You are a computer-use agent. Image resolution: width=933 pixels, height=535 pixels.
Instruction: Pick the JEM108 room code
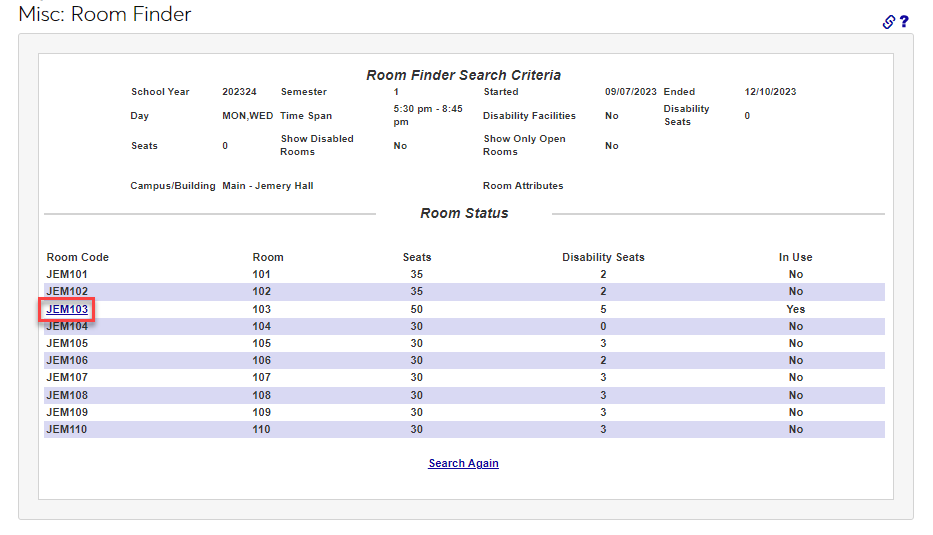click(x=67, y=395)
